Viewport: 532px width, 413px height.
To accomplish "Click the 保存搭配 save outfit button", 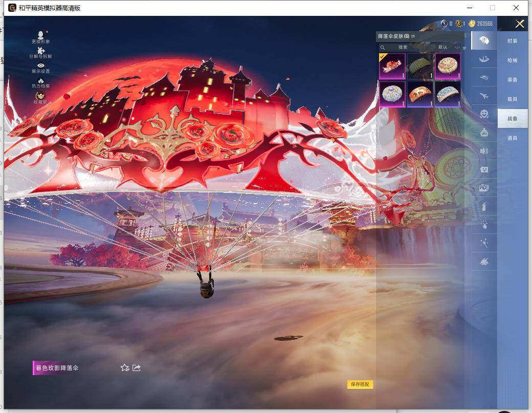I will 360,384.
